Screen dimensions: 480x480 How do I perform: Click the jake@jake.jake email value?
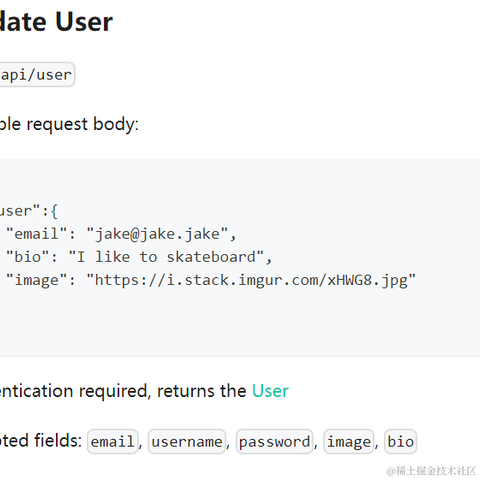click(157, 234)
